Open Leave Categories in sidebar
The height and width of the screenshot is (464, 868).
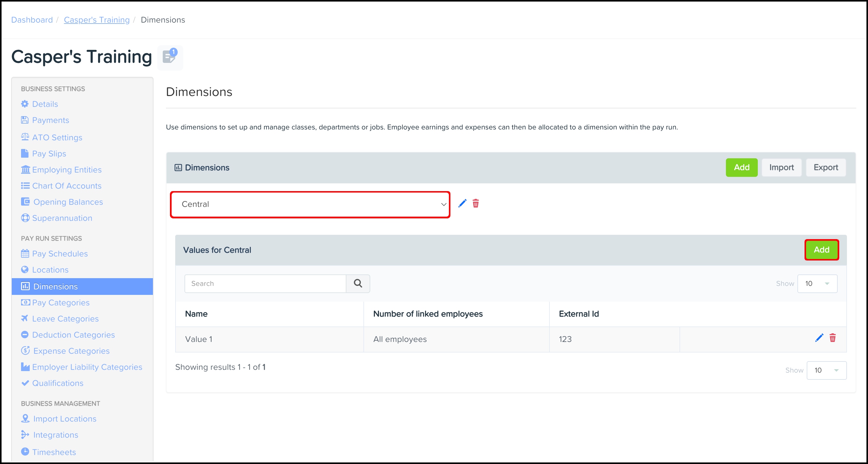[x=65, y=319]
